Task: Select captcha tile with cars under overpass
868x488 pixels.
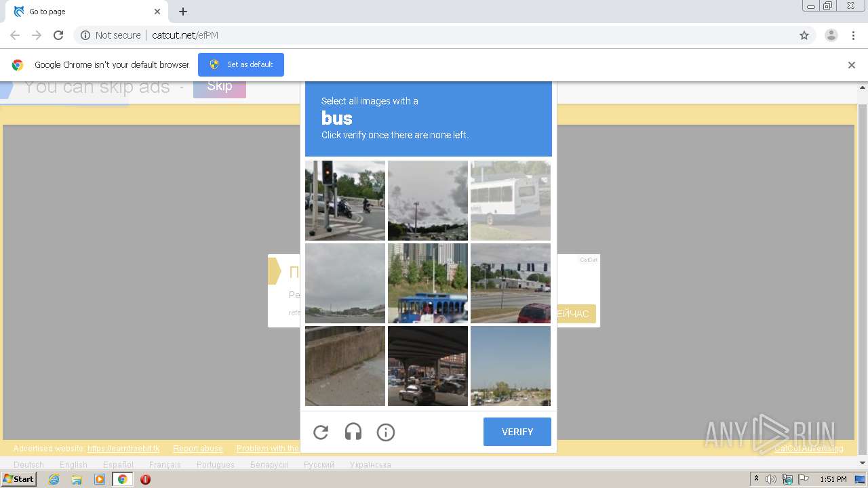Action: [x=428, y=366]
